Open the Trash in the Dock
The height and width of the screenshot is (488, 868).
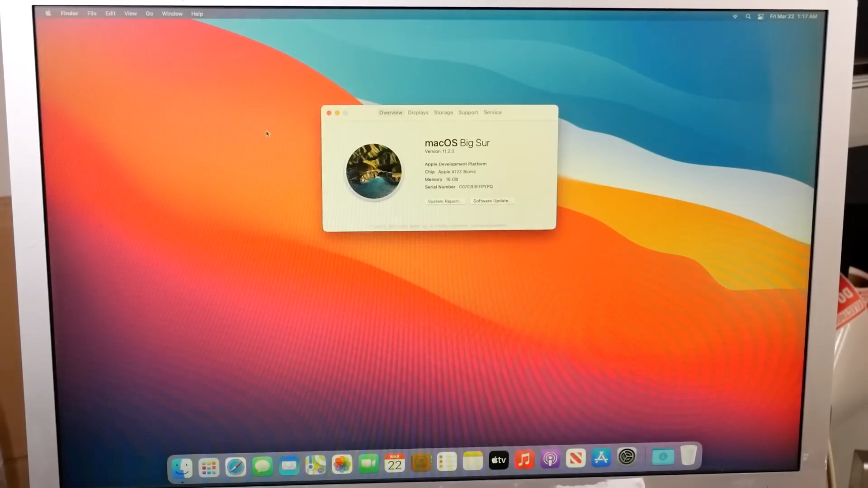(689, 455)
